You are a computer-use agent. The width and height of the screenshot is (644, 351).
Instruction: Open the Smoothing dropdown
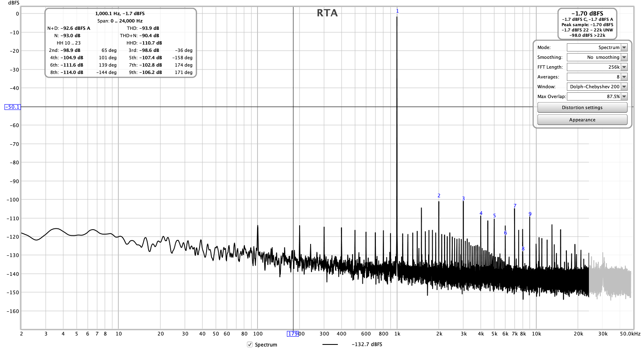pyautogui.click(x=597, y=57)
